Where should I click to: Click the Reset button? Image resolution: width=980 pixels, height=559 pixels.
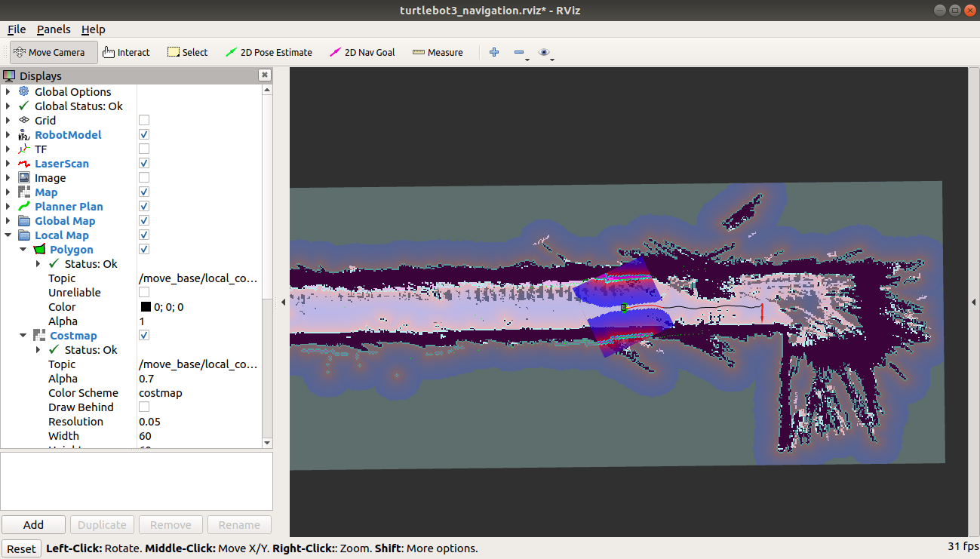21,548
